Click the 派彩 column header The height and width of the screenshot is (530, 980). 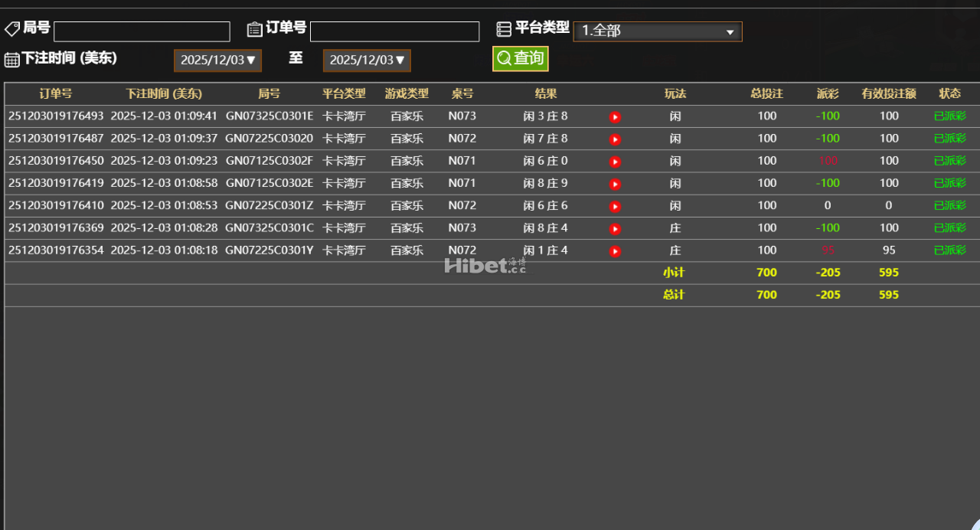[828, 93]
